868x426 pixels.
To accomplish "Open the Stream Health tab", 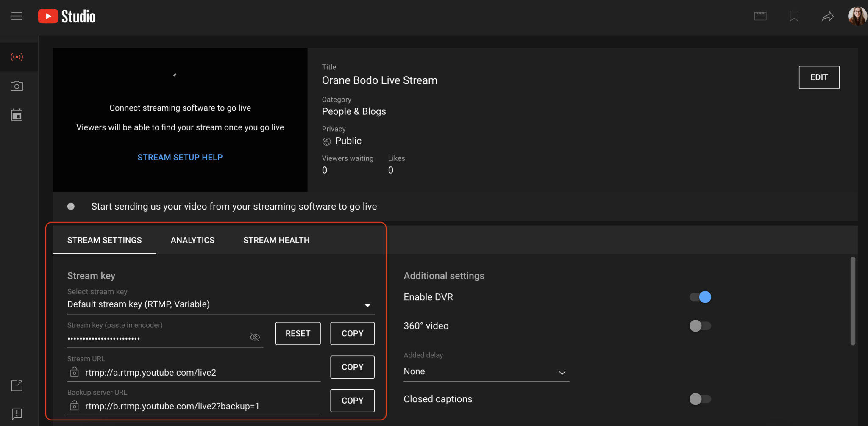I will [x=276, y=240].
